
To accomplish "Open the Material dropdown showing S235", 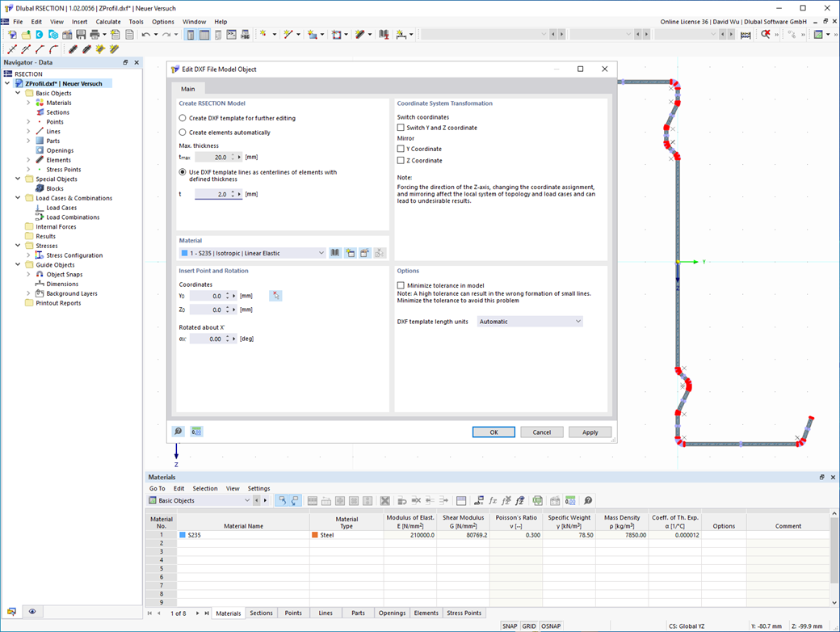I will (250, 252).
